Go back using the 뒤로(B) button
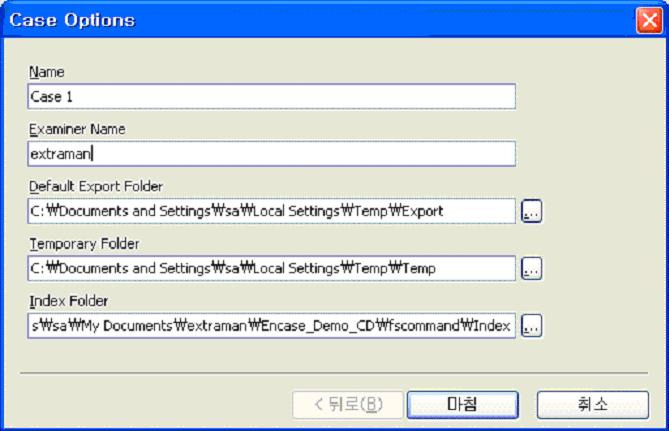The height and width of the screenshot is (431, 669). coord(348,404)
